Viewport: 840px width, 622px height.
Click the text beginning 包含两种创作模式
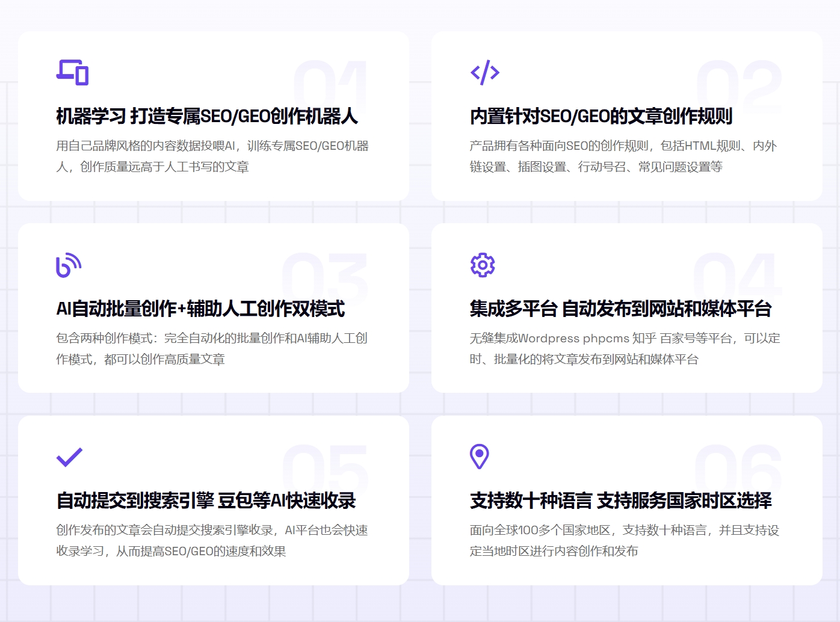click(212, 349)
